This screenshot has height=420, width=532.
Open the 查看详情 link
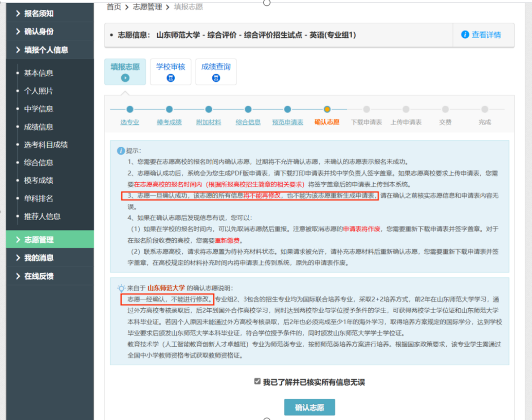point(486,34)
